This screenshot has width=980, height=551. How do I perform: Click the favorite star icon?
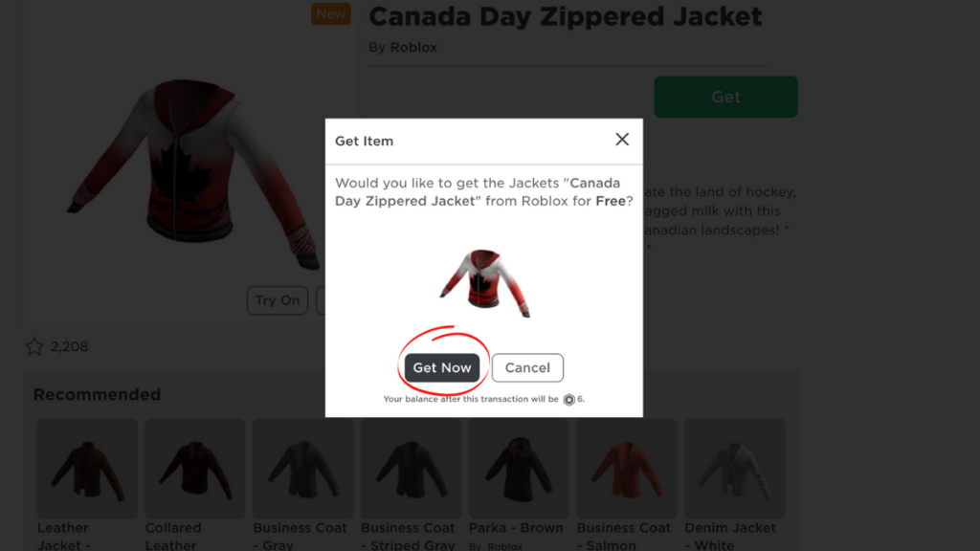pos(34,346)
